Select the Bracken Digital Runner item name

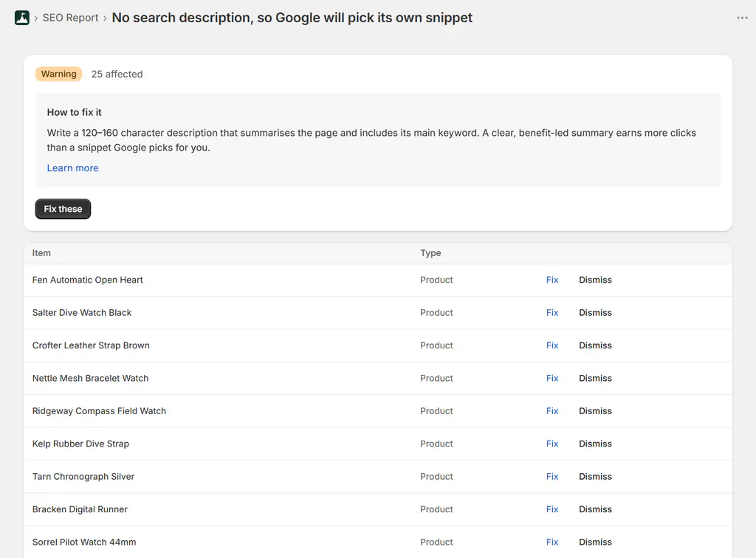[x=80, y=509]
